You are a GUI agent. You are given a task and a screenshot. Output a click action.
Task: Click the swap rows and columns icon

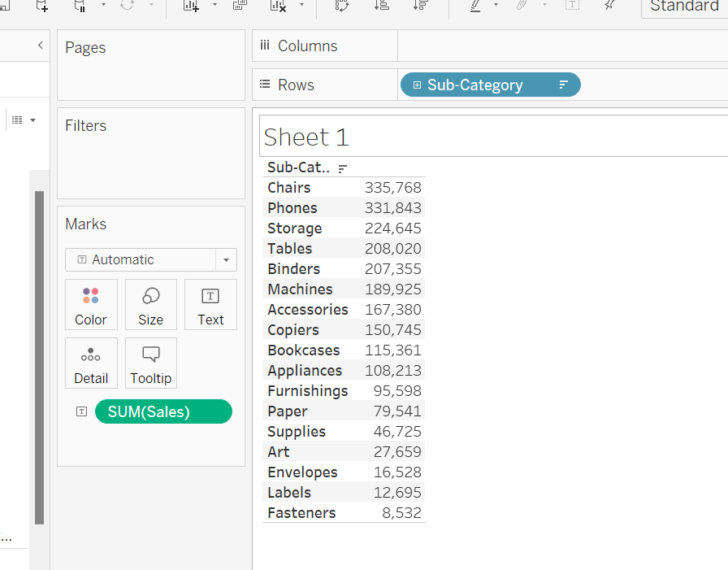click(x=343, y=6)
